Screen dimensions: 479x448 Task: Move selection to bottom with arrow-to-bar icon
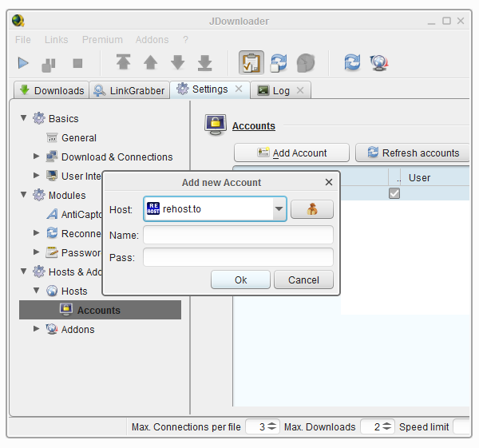point(205,62)
